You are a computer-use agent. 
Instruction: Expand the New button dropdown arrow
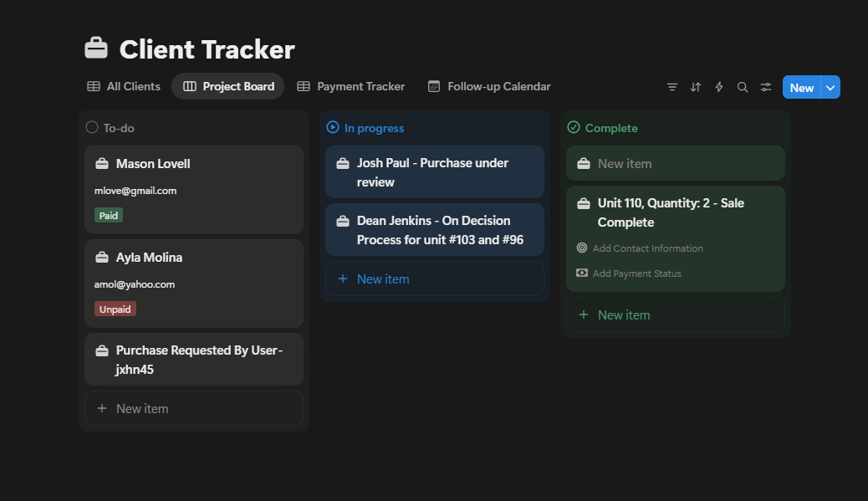830,87
